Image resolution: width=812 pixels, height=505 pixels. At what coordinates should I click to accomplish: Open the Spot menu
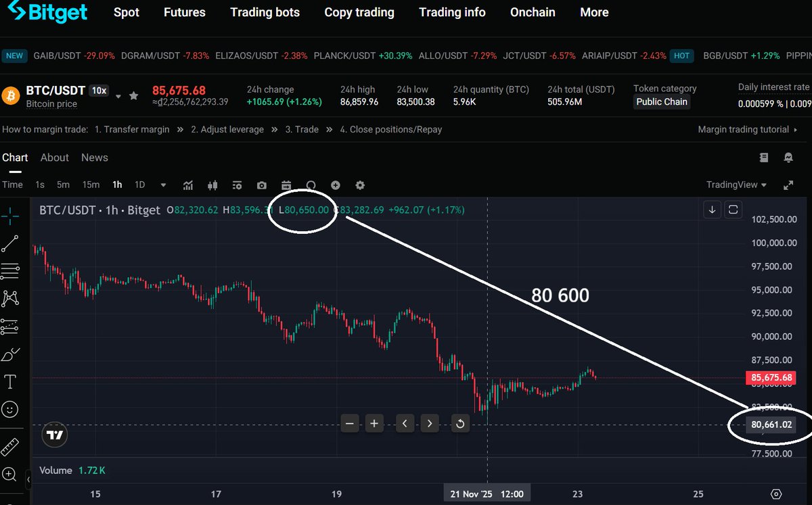(x=126, y=12)
